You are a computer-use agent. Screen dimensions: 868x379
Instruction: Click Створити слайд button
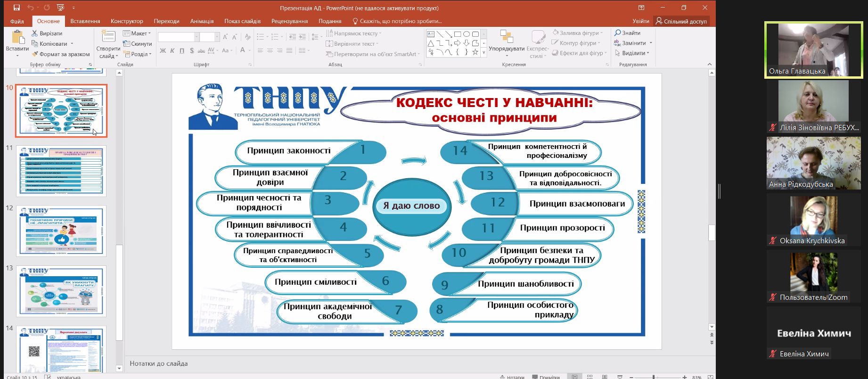coord(108,44)
